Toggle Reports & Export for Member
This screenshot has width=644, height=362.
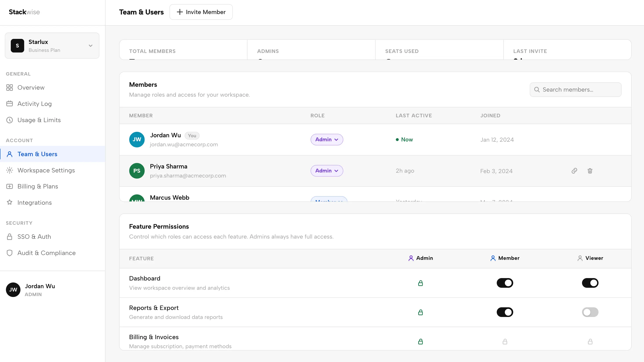pyautogui.click(x=505, y=312)
